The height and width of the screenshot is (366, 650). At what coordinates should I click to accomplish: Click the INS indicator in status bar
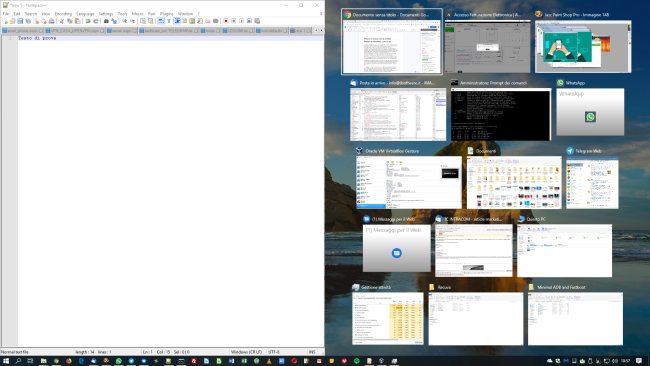pyautogui.click(x=312, y=352)
